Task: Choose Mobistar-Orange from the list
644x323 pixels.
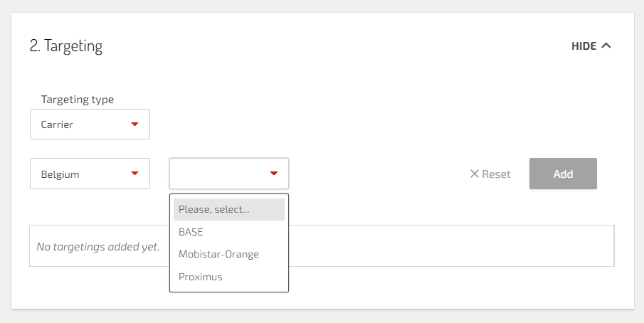Action: (x=218, y=254)
